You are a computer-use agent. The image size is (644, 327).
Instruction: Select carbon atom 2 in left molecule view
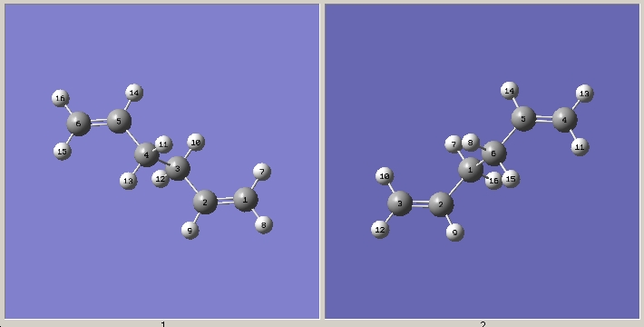(205, 202)
